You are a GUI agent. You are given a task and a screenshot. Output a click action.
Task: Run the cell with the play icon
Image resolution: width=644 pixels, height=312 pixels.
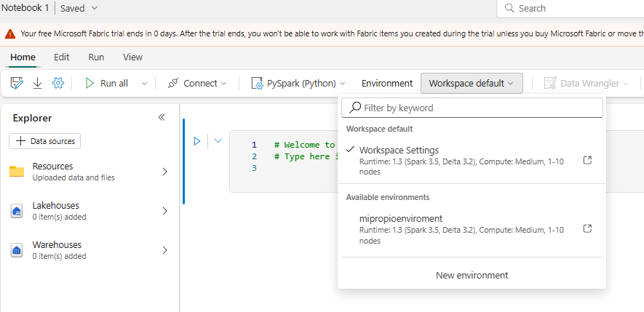tap(197, 141)
